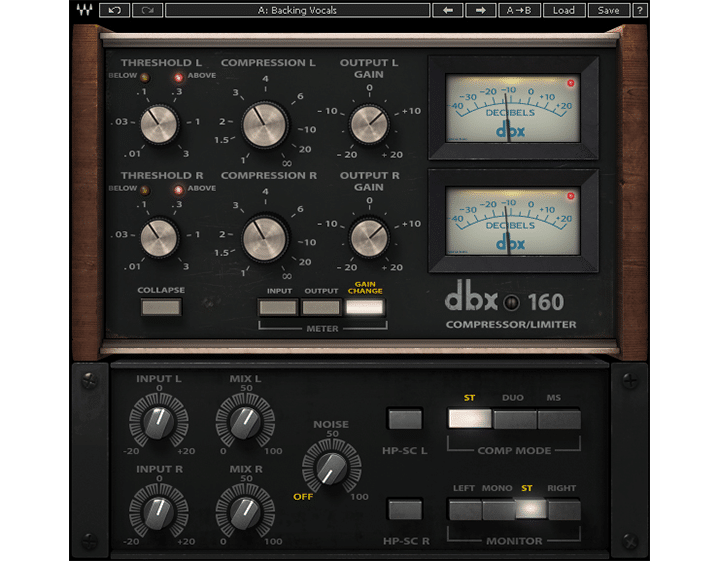Open the preset menu 'A: Backing Vocals'
The image size is (720, 561).
click(x=298, y=10)
